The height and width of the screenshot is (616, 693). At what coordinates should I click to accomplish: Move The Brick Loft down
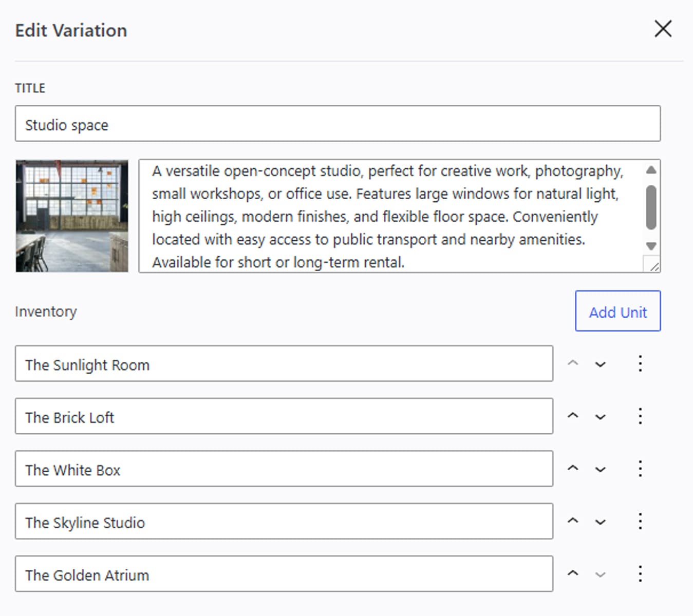(600, 417)
